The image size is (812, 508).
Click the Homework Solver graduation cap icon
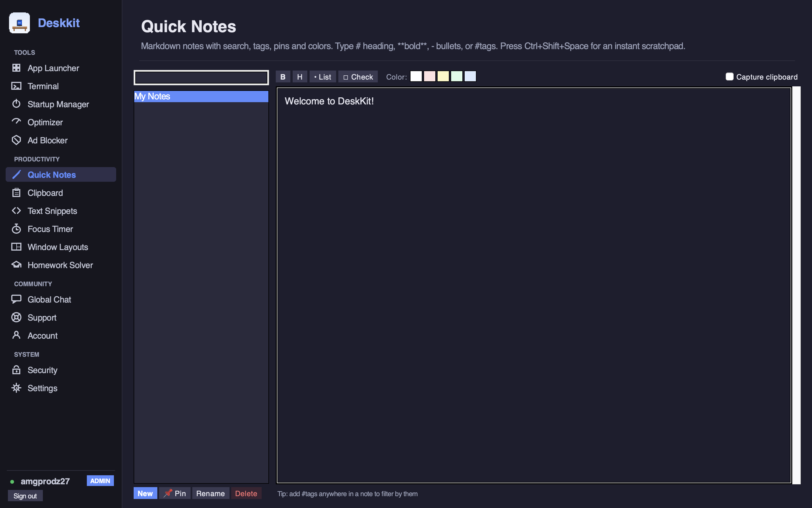16,265
